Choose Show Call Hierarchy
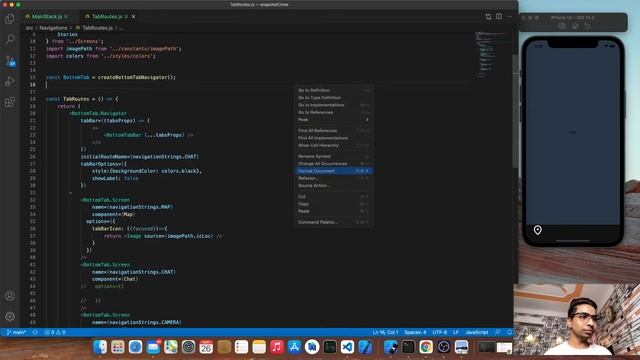 tap(333, 145)
